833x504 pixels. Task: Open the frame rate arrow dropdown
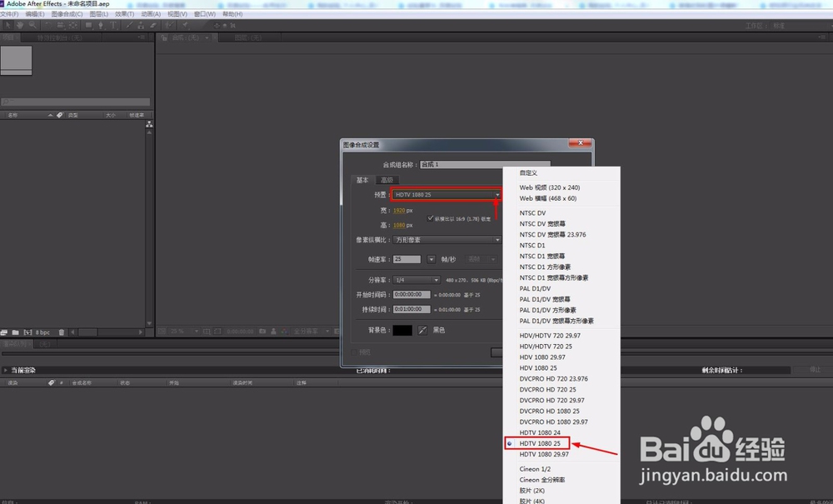[x=431, y=259]
